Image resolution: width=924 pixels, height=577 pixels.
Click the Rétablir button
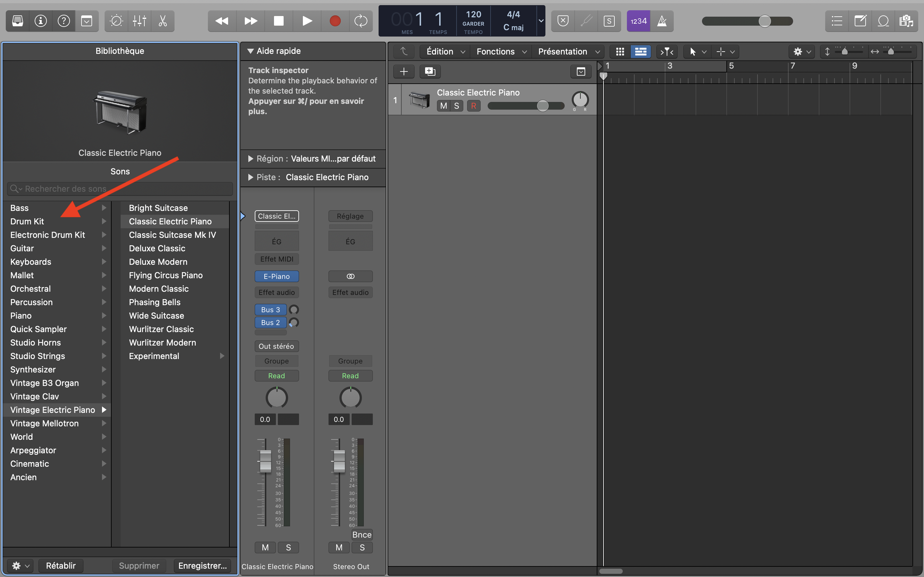pos(61,565)
